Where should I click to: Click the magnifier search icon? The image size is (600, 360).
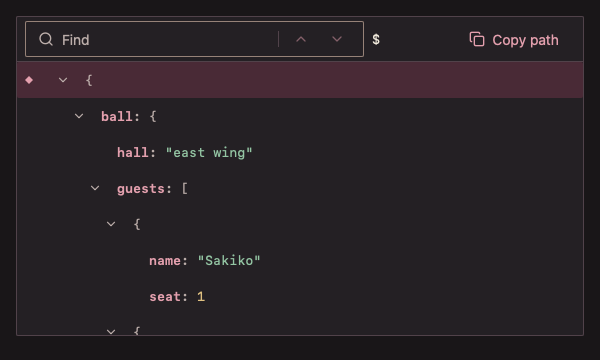coord(46,39)
